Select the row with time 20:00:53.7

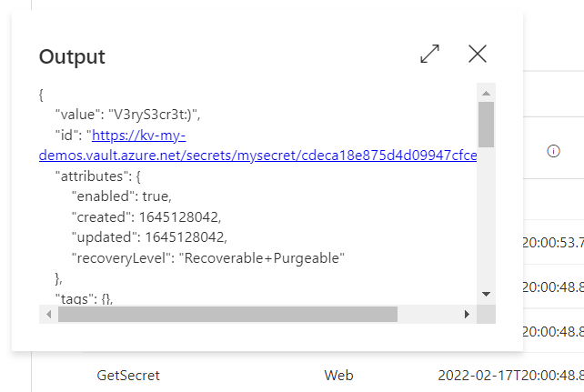pyautogui.click(x=553, y=242)
